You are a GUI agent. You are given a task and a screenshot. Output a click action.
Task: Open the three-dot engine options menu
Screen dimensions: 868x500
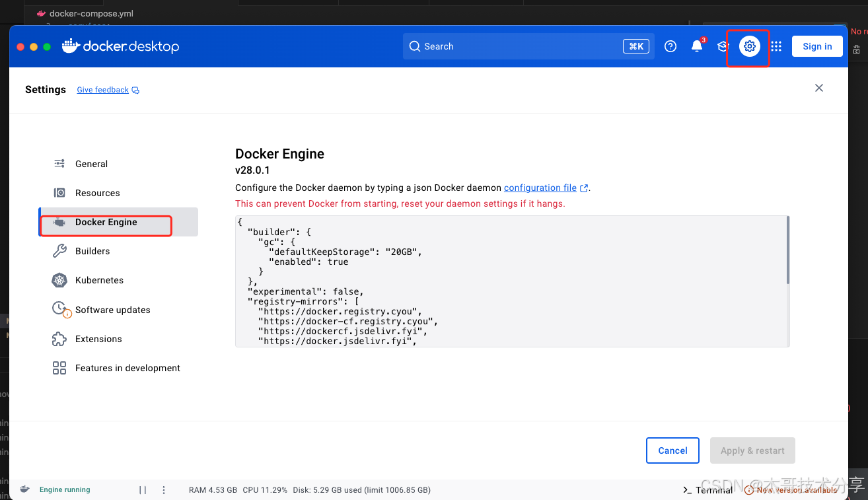pyautogui.click(x=163, y=489)
